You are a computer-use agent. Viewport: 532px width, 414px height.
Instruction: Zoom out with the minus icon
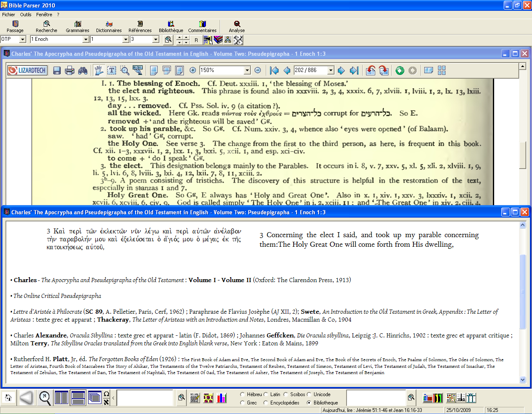[257, 70]
